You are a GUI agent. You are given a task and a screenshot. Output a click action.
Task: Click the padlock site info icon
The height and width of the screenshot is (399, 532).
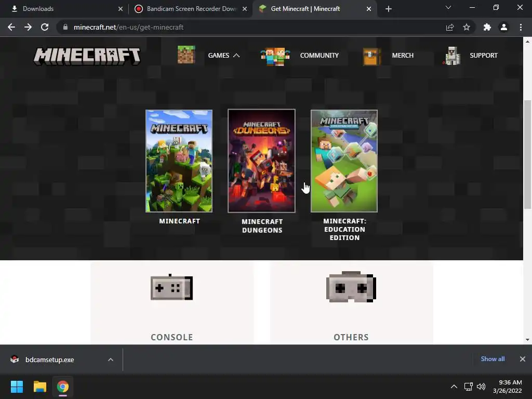pos(65,27)
